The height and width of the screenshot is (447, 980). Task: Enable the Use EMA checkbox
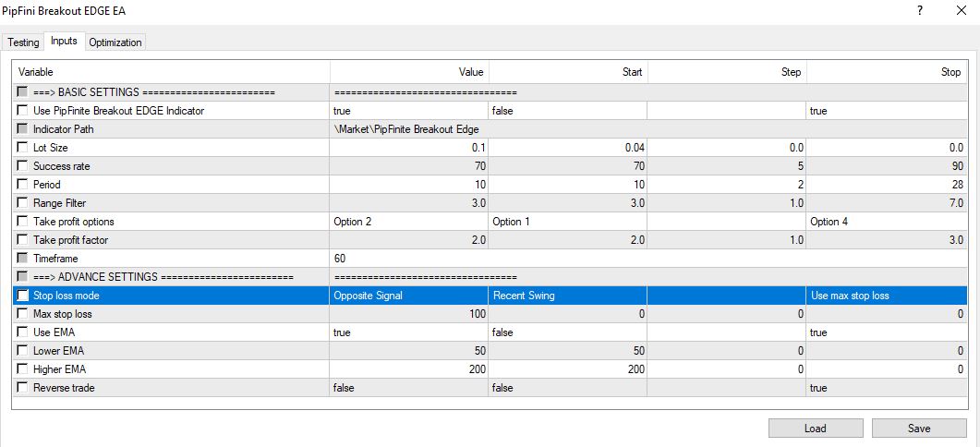coord(22,332)
